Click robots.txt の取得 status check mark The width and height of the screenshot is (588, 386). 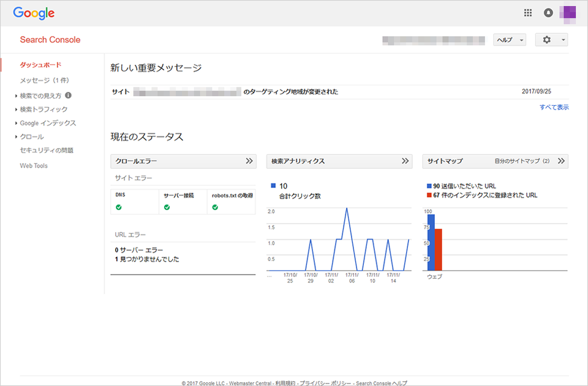215,207
